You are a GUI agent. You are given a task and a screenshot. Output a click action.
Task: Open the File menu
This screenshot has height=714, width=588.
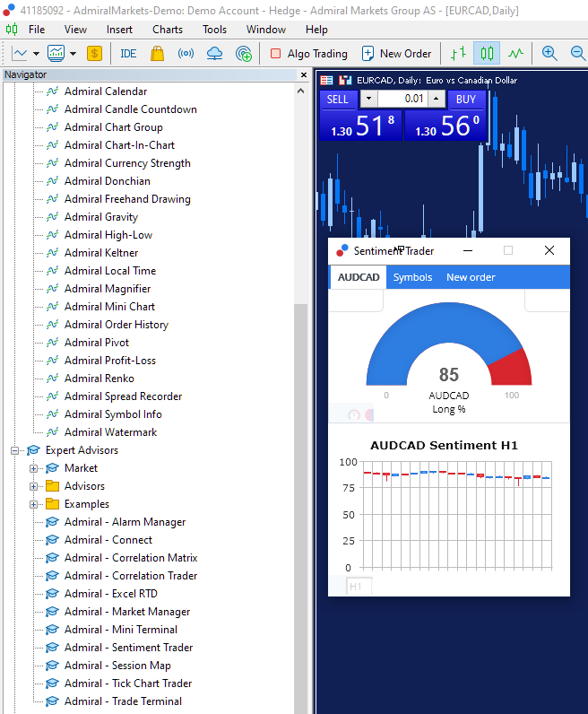pyautogui.click(x=37, y=30)
